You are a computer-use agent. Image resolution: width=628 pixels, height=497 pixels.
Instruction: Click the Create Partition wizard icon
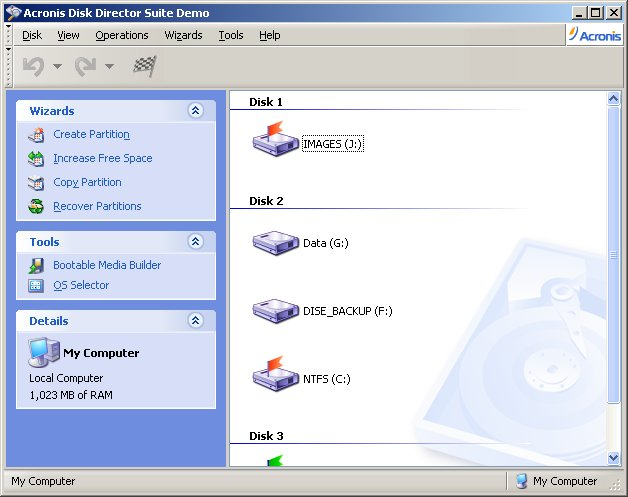[36, 135]
